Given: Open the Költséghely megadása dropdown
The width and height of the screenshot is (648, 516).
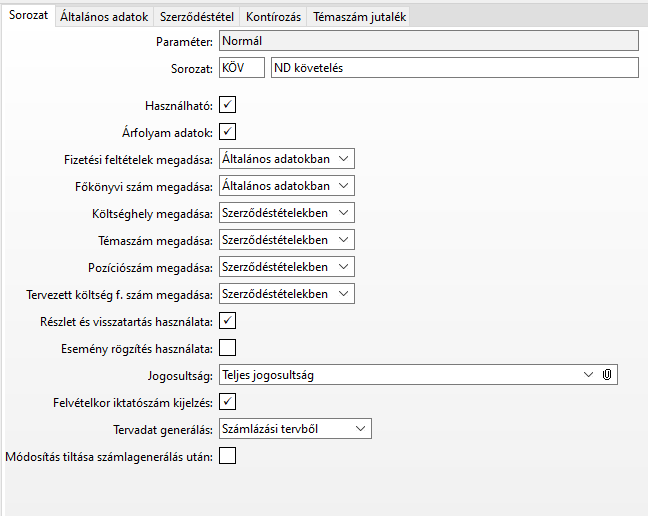Looking at the screenshot, I should click(x=344, y=212).
